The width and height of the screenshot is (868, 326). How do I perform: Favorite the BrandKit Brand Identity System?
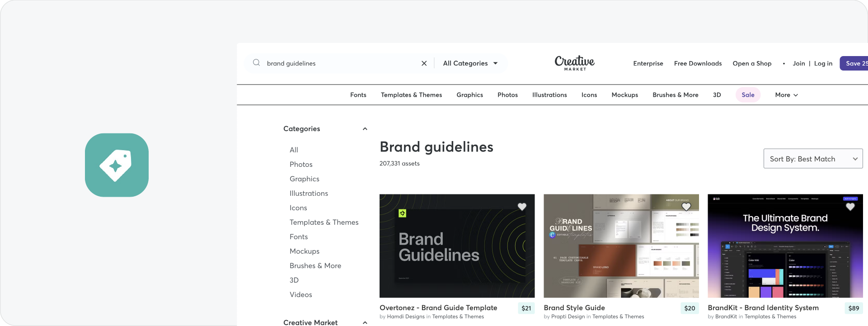tap(850, 207)
